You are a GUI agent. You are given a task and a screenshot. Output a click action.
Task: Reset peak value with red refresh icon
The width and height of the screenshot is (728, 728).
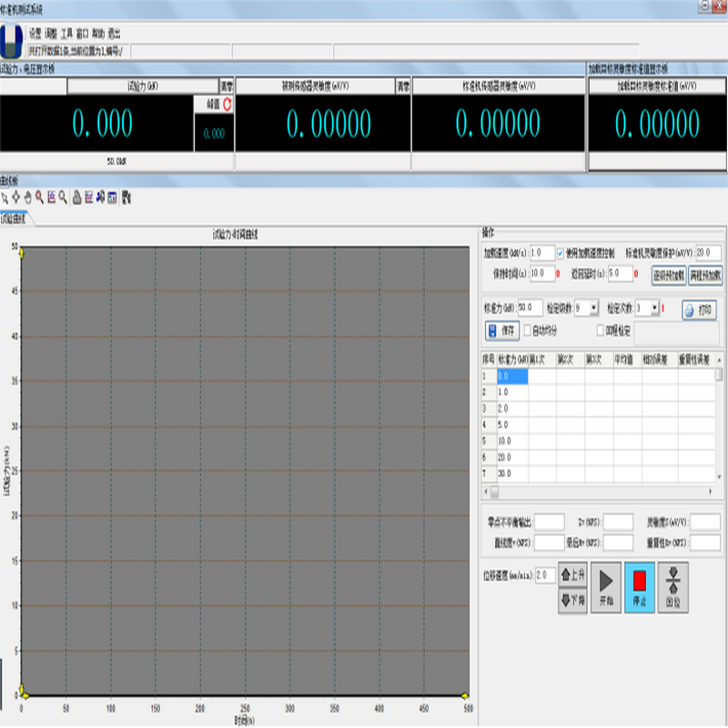coord(227,106)
